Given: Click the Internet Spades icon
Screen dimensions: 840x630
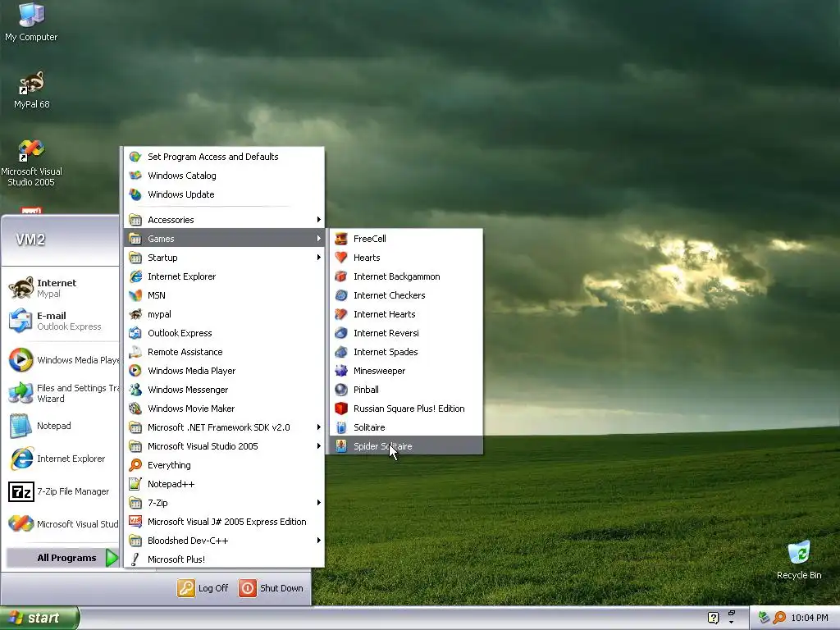Looking at the screenshot, I should click(x=341, y=352).
